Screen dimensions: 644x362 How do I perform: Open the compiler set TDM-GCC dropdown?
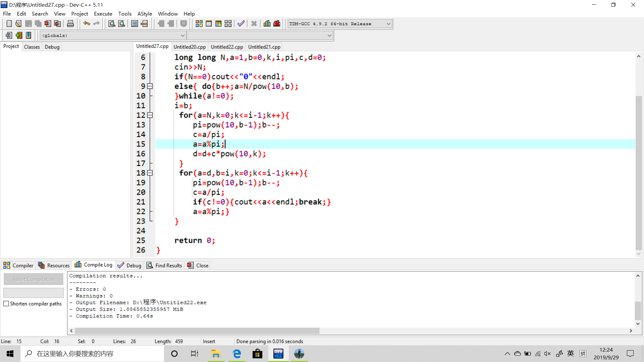[x=339, y=24]
